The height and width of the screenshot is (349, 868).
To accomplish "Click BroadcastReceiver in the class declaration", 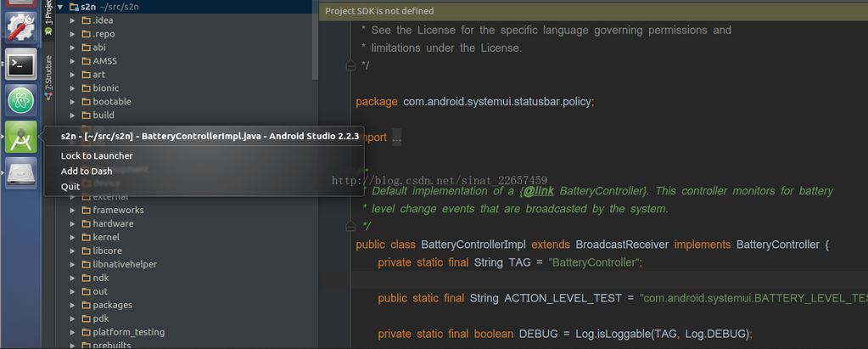I will click(622, 245).
